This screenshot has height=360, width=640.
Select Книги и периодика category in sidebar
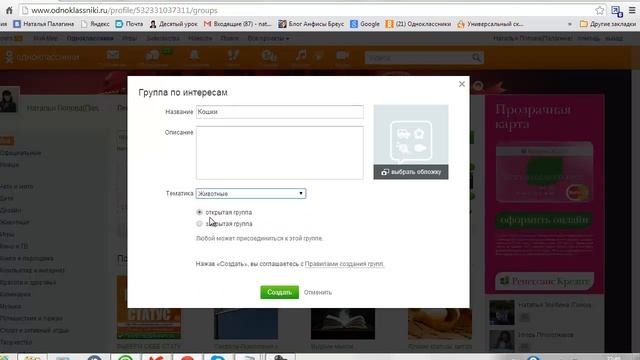[27, 258]
